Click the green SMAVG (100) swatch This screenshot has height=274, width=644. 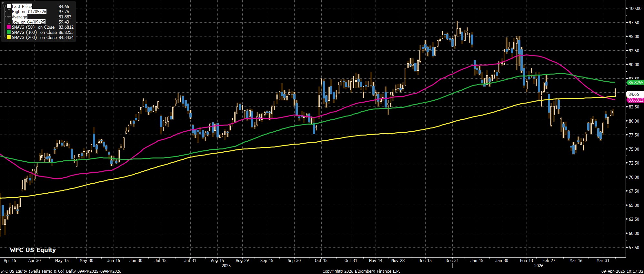pos(9,32)
